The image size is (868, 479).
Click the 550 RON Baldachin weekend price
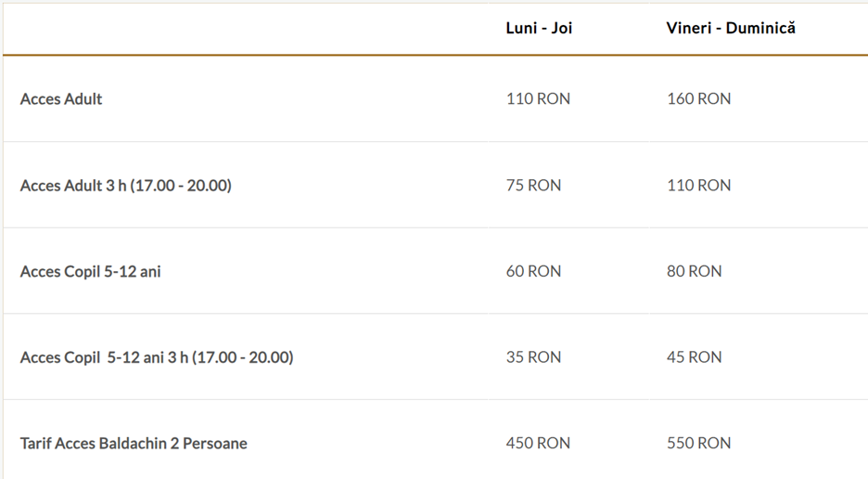click(x=698, y=443)
